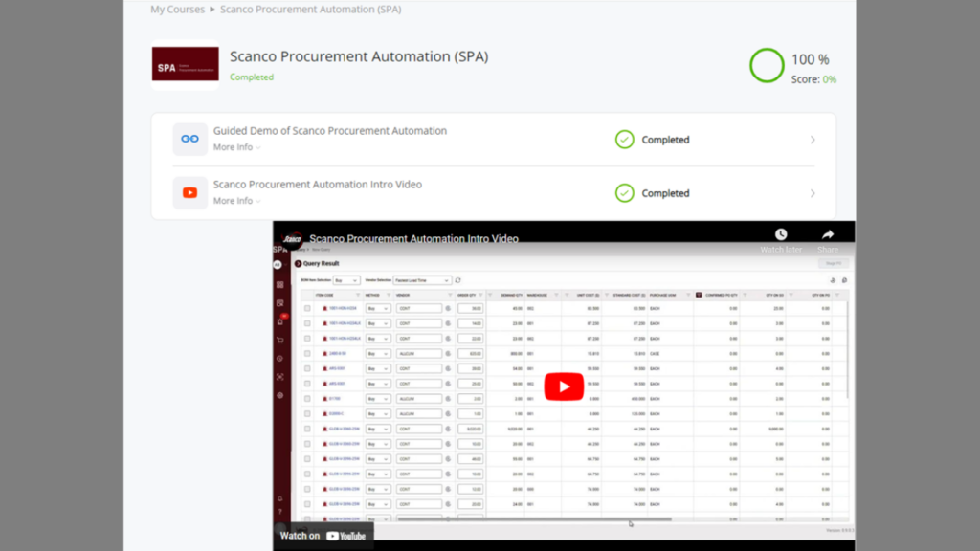Open the notification bell with red badge
This screenshot has width=980, height=551.
[x=279, y=320]
